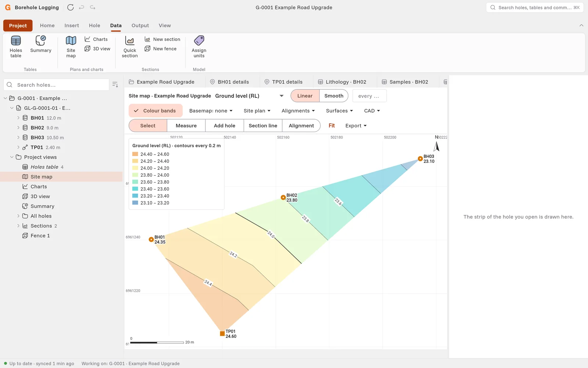This screenshot has height=368, width=588.
Task: Open the Holes table tool
Action: coord(16,47)
